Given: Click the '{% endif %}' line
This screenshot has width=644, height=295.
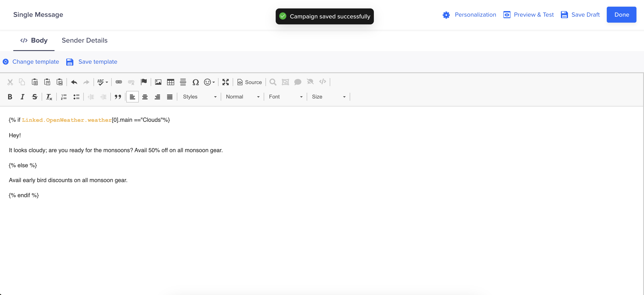Looking at the screenshot, I should tap(24, 195).
